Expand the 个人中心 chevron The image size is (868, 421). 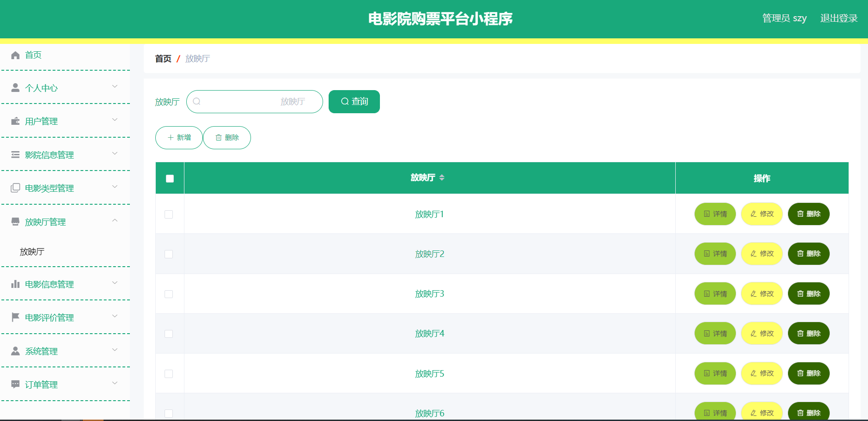tap(115, 86)
